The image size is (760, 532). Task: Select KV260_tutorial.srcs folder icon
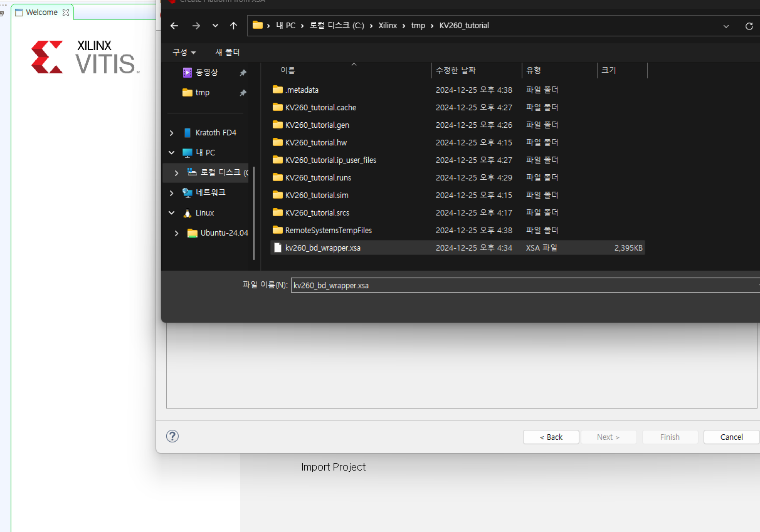[278, 212]
